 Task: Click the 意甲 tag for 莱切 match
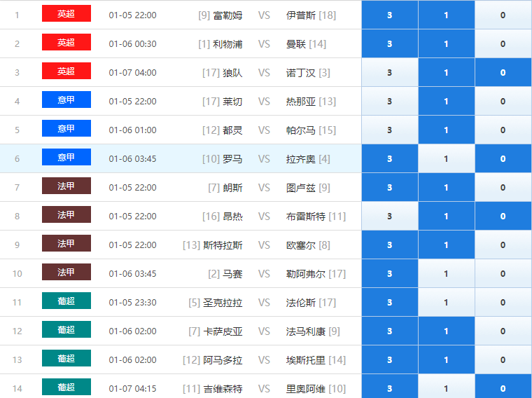66,99
